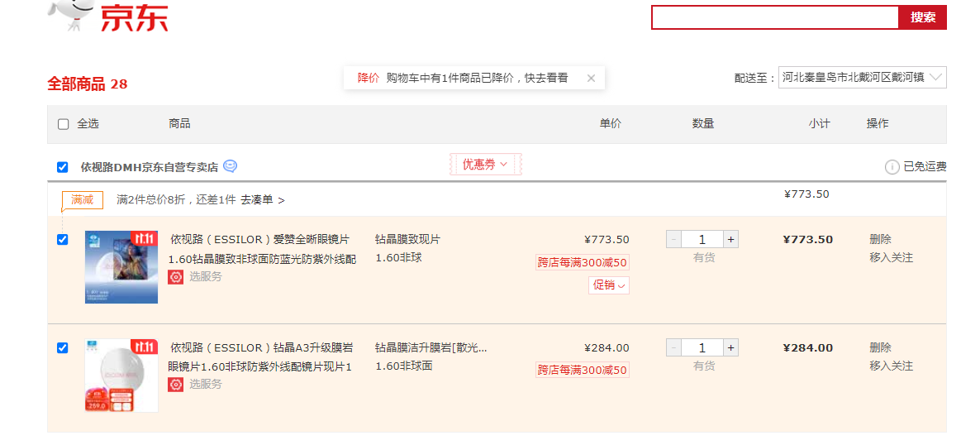The image size is (980, 445).
Task: Expand the 促销 promotion dropdown
Action: [x=609, y=285]
